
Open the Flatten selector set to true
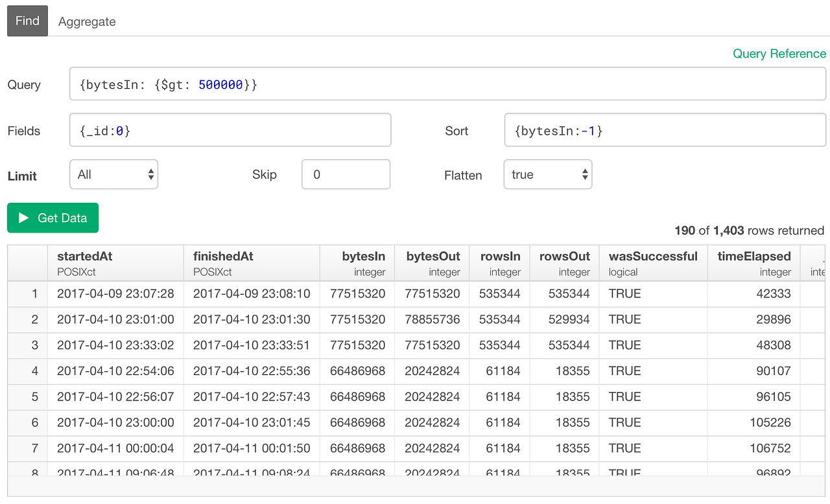click(x=548, y=174)
